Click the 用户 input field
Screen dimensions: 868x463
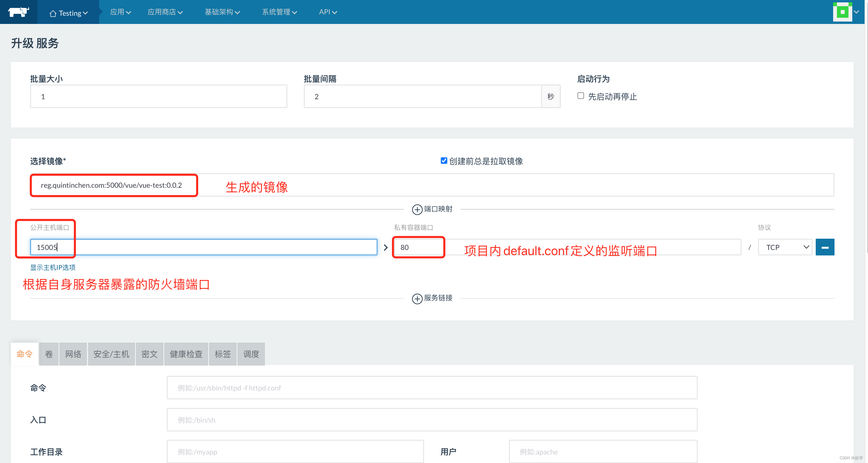(603, 452)
